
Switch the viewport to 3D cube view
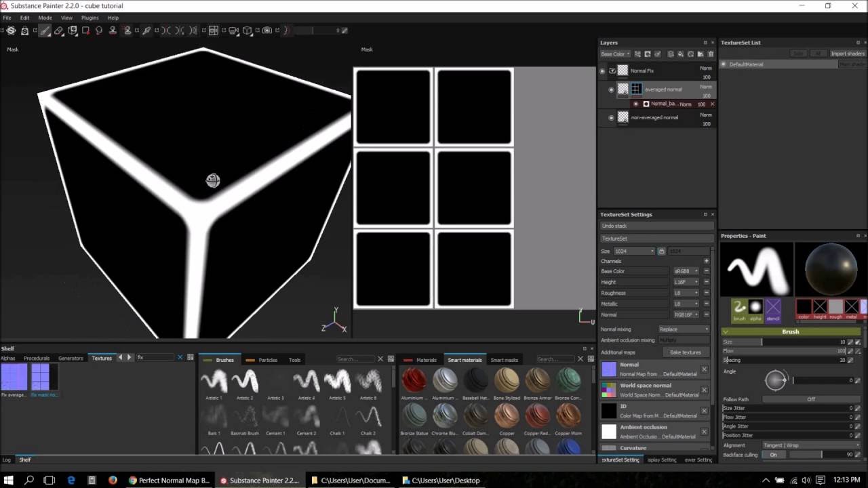[248, 30]
